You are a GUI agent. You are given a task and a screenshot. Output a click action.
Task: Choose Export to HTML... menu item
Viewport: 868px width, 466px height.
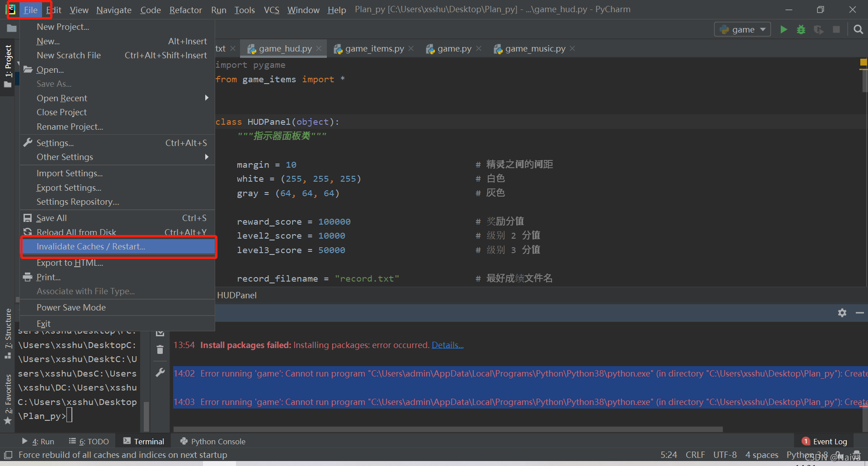[118, 263]
